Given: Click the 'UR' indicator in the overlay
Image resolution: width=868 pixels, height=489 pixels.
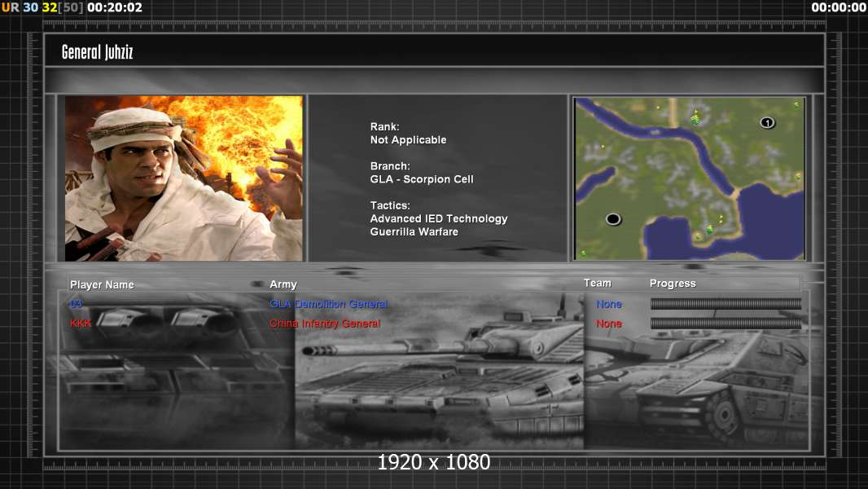Looking at the screenshot, I should [10, 7].
